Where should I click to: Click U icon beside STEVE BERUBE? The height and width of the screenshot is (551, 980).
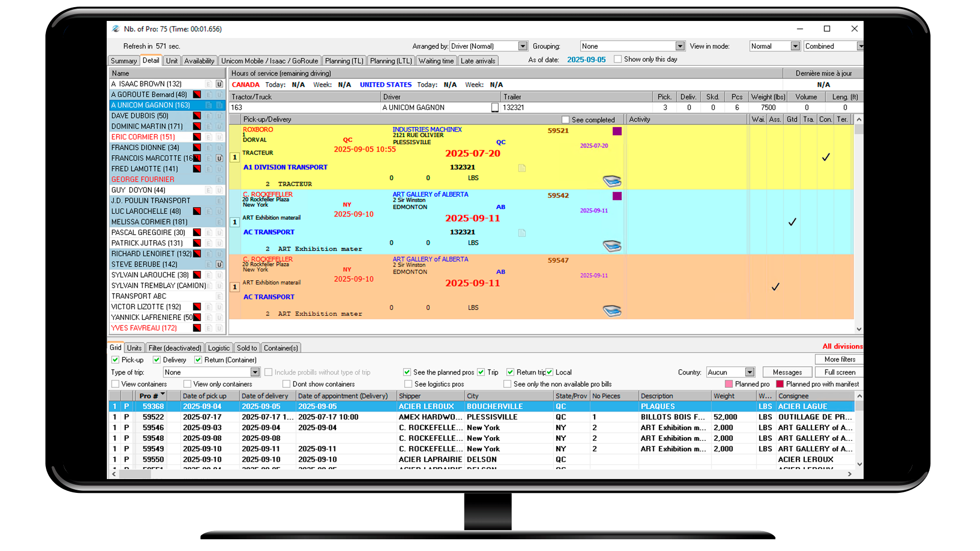tap(219, 264)
